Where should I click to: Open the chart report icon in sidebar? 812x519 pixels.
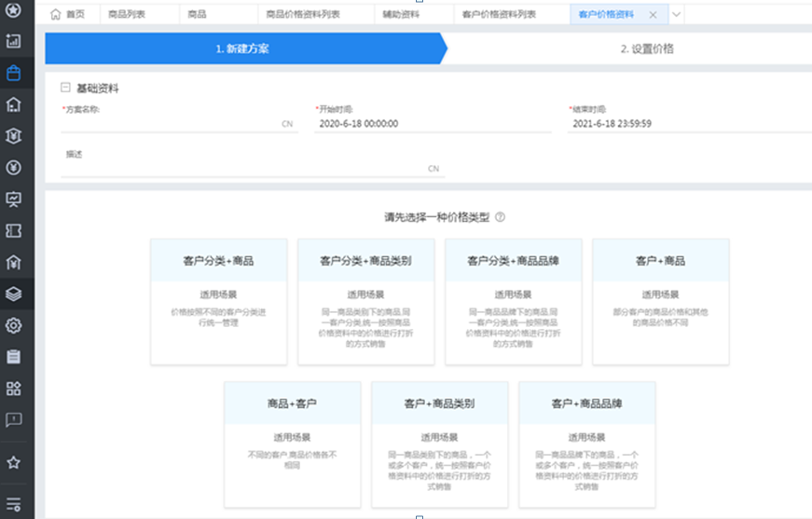coord(14,41)
